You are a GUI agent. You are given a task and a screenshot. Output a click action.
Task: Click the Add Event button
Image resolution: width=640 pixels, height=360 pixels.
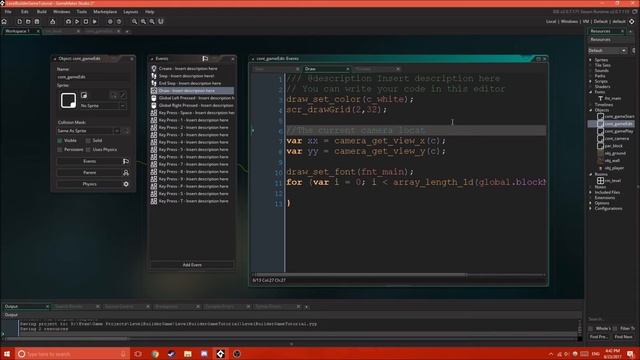(x=192, y=265)
